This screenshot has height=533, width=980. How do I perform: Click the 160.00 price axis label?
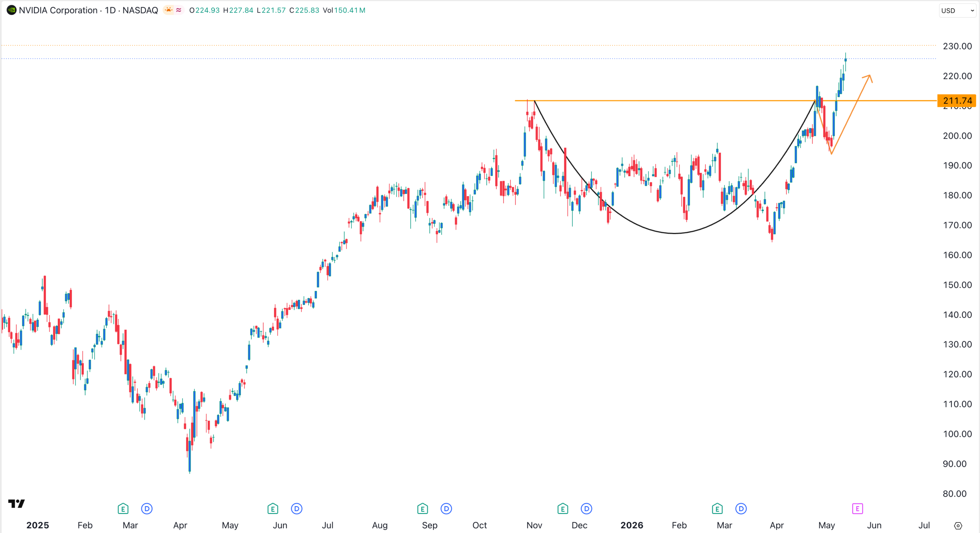point(957,255)
